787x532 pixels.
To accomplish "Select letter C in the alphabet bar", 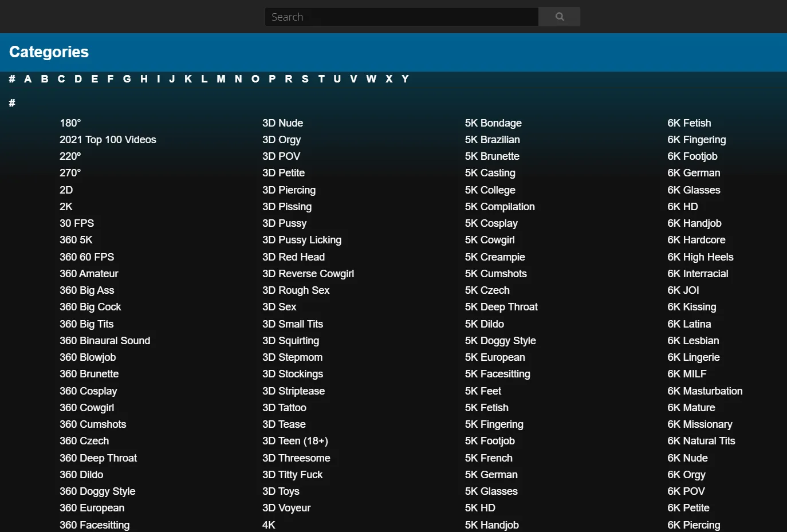I will 61,79.
